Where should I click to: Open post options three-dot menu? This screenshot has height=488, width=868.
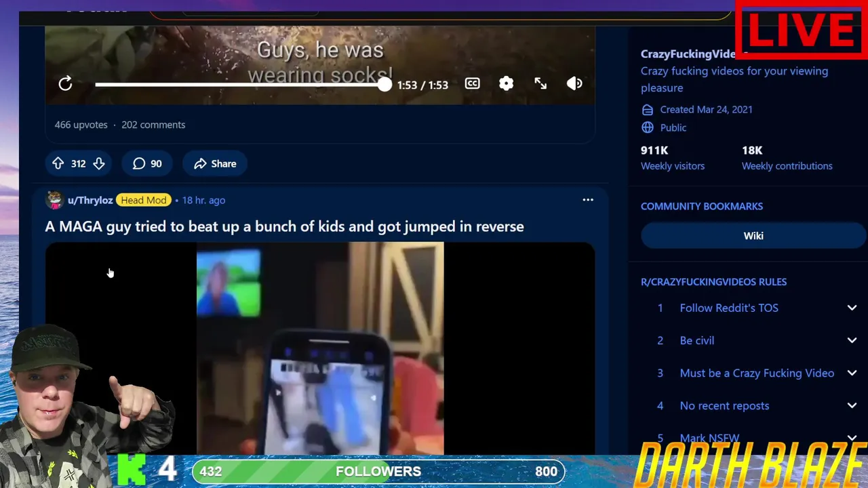[588, 200]
